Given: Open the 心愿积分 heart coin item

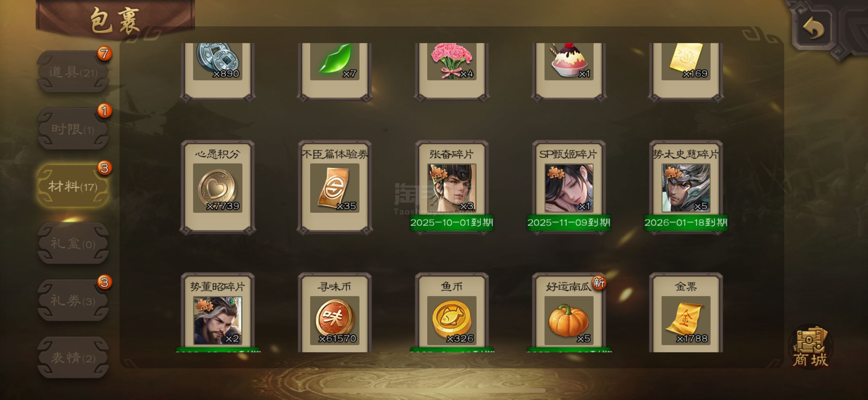Looking at the screenshot, I should point(217,187).
